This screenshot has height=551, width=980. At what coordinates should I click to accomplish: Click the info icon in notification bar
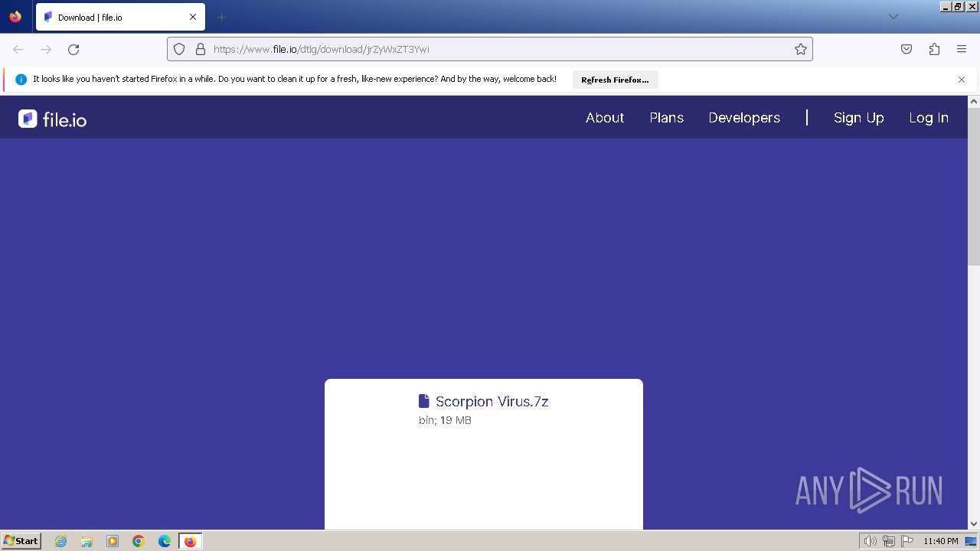[21, 80]
